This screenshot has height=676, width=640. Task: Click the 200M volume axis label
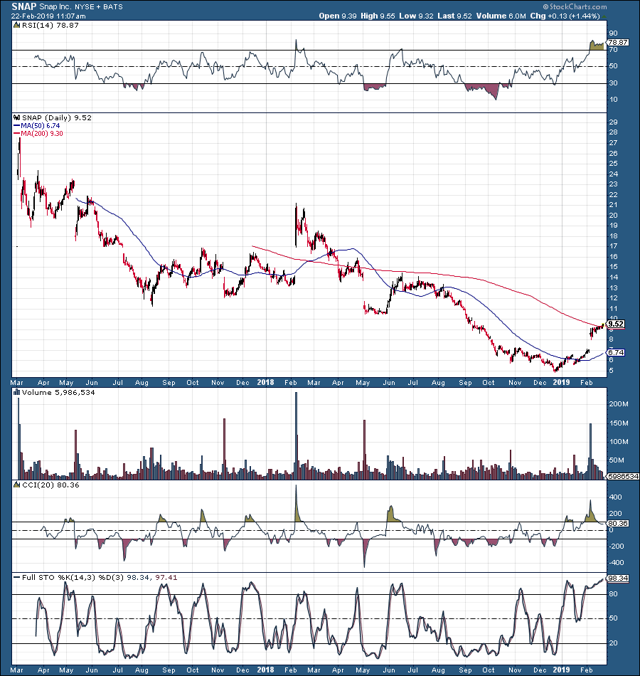[x=618, y=404]
